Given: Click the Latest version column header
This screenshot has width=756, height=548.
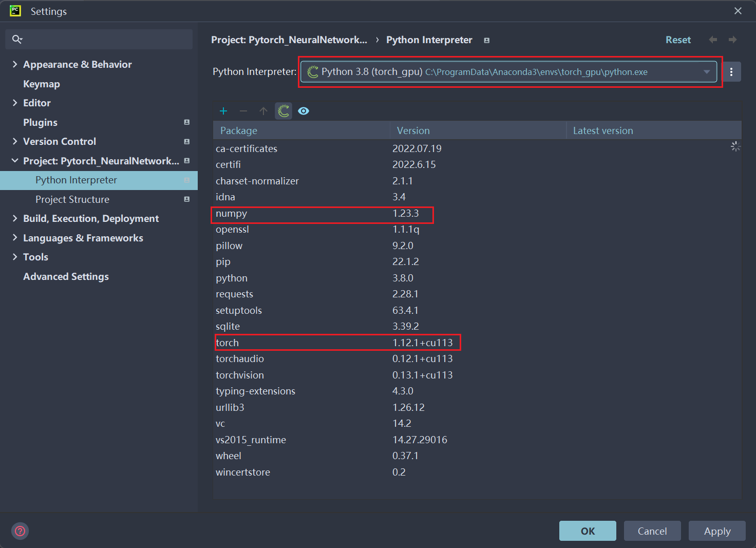Looking at the screenshot, I should 654,130.
